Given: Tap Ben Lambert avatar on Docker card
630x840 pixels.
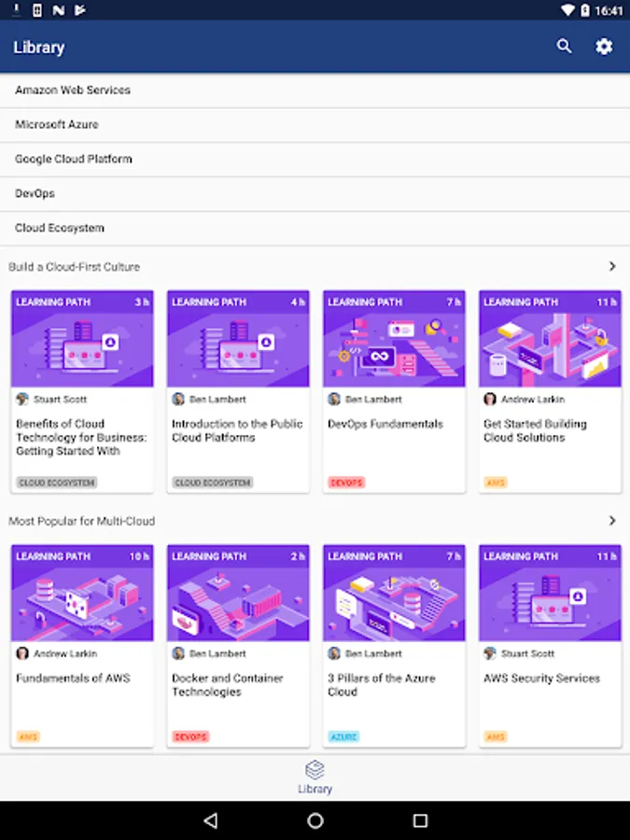Looking at the screenshot, I should pyautogui.click(x=178, y=653).
